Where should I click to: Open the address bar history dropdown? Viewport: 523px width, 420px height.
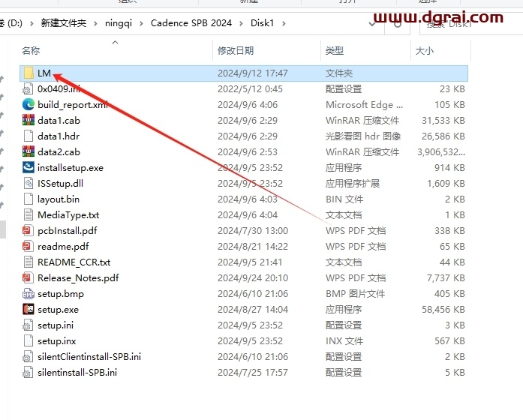click(373, 24)
